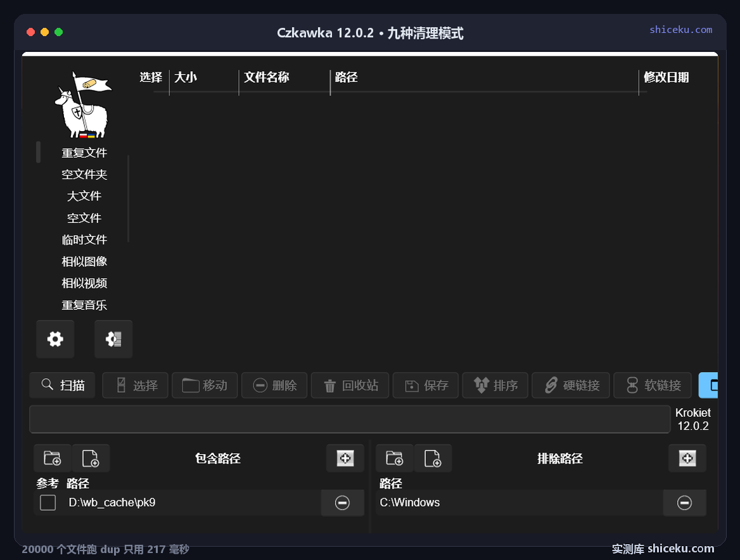Add file icon in included paths
740x560 pixels.
coord(91,458)
